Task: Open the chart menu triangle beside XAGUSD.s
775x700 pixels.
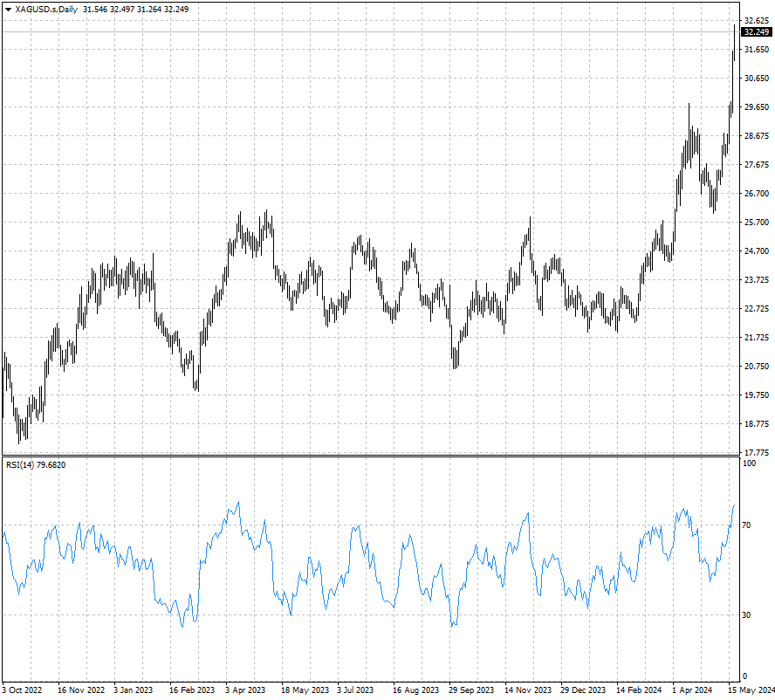Action: tap(8, 10)
